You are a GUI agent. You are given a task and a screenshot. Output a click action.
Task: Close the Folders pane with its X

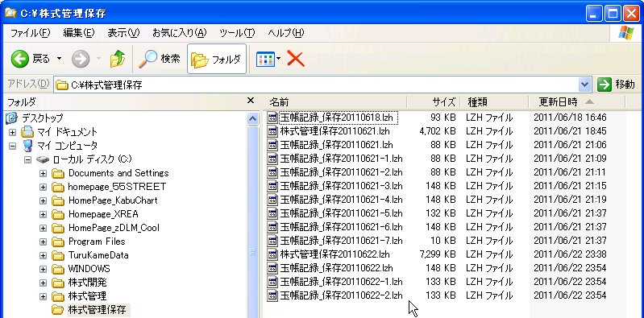(x=251, y=101)
